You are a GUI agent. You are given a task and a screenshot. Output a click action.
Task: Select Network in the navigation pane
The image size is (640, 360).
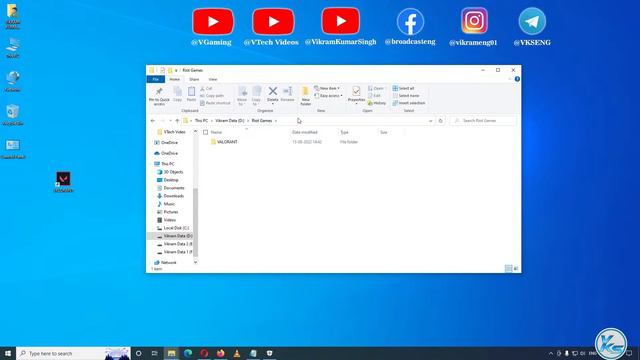point(168,262)
